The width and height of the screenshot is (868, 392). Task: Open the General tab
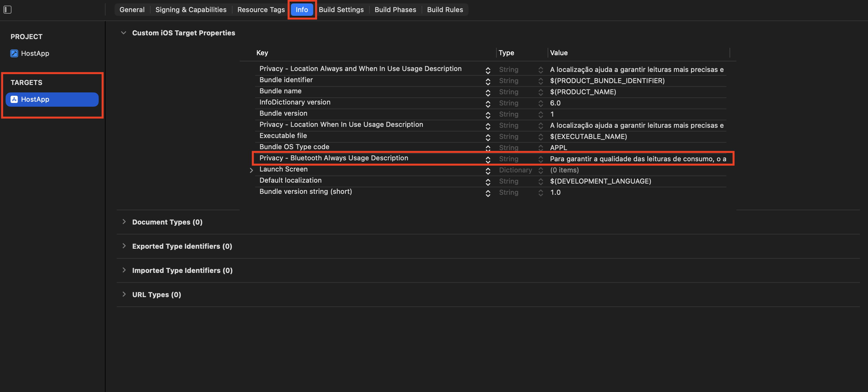pos(132,10)
